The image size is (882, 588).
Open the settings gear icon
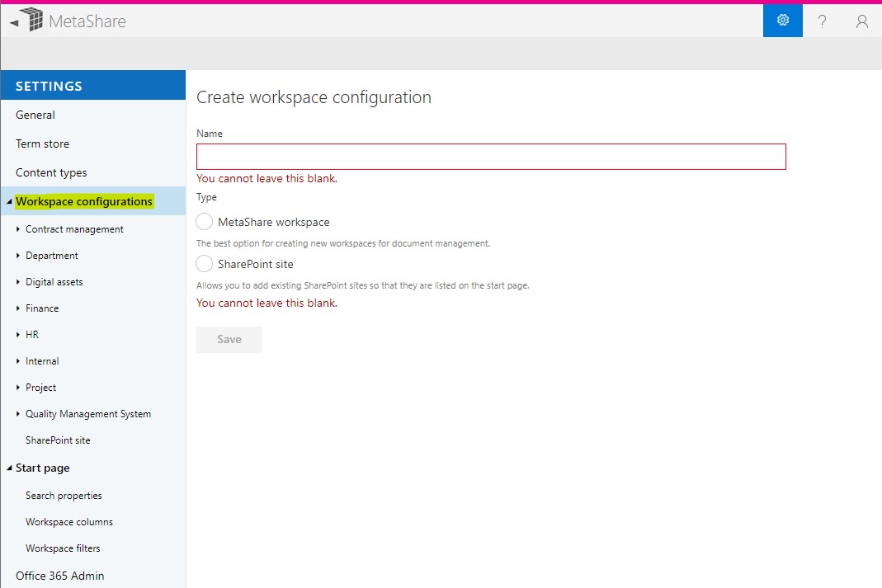(x=782, y=21)
